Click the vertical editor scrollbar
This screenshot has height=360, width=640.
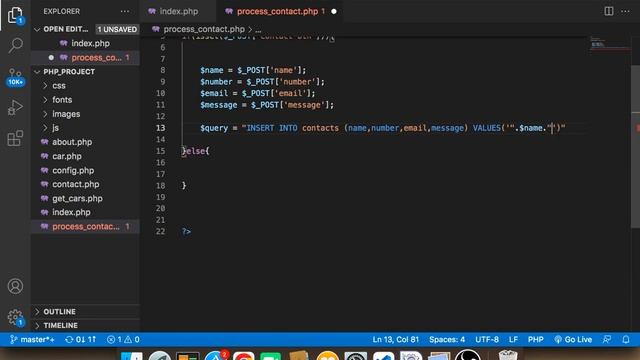(636, 146)
